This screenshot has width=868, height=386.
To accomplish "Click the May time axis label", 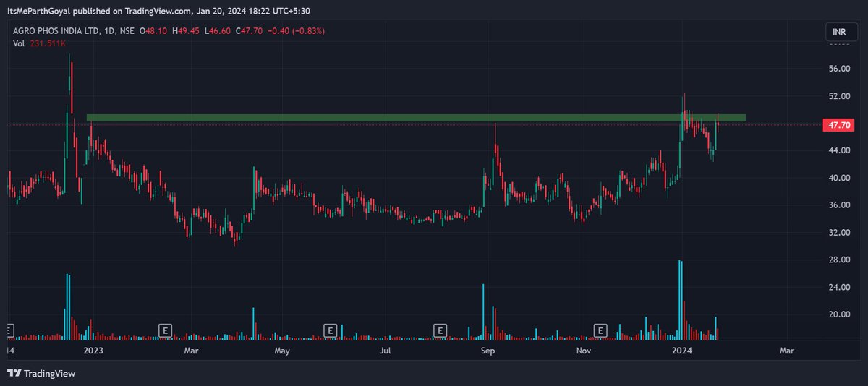I will [282, 351].
